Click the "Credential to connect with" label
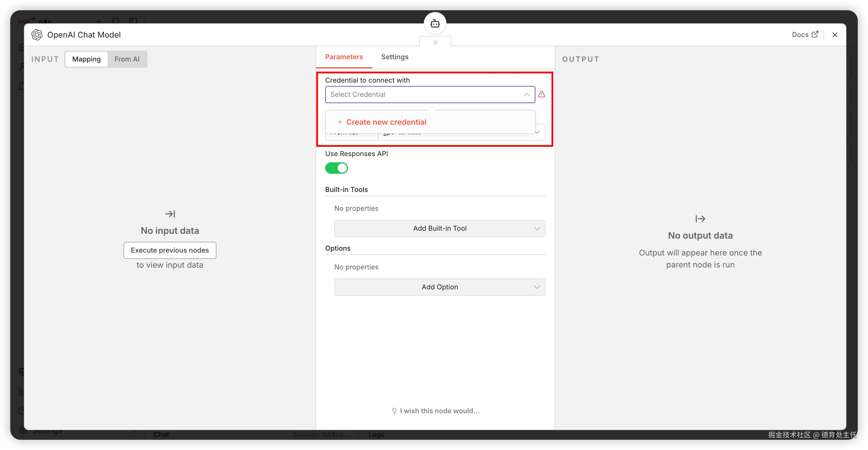 pos(367,80)
